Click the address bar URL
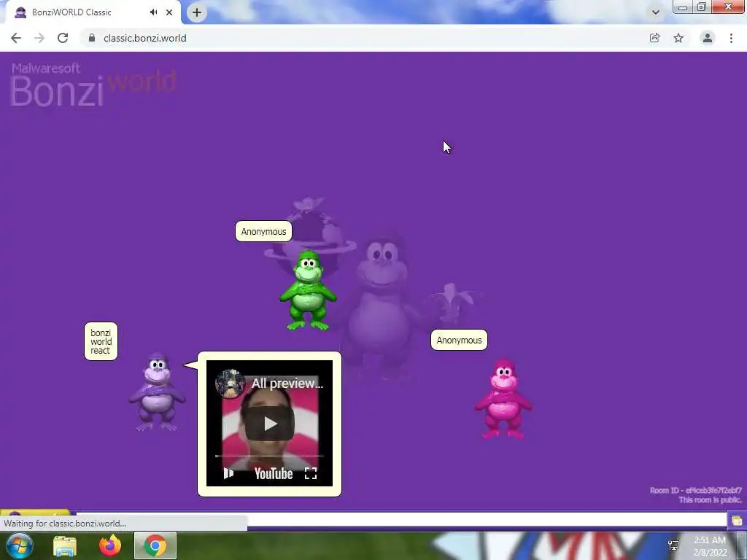The width and height of the screenshot is (747, 560). click(x=145, y=38)
